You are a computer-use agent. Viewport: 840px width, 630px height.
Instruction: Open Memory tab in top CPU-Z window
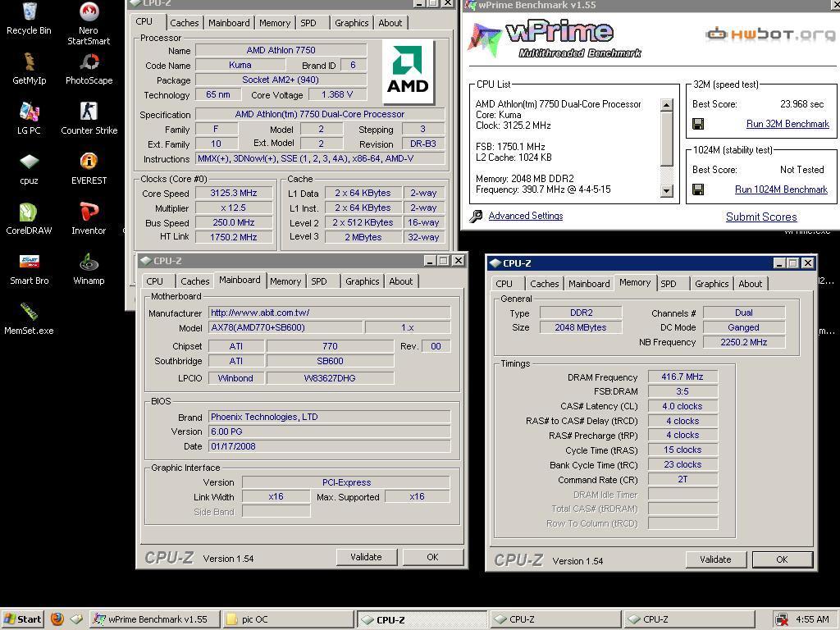point(275,23)
